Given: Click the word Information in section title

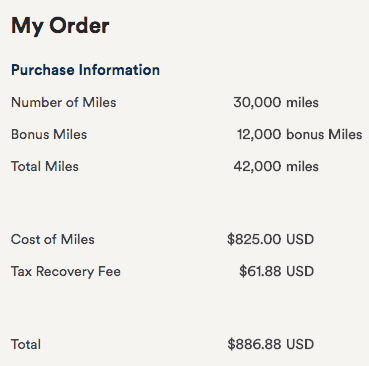Looking at the screenshot, I should [119, 70].
